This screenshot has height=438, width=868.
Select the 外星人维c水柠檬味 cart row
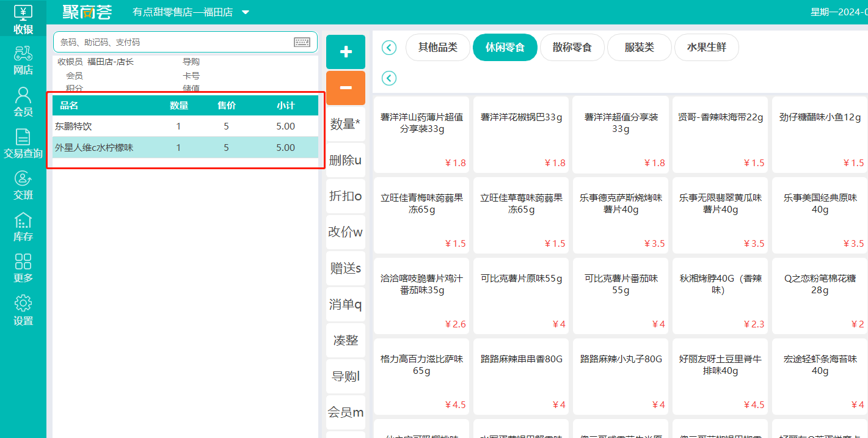tap(185, 147)
